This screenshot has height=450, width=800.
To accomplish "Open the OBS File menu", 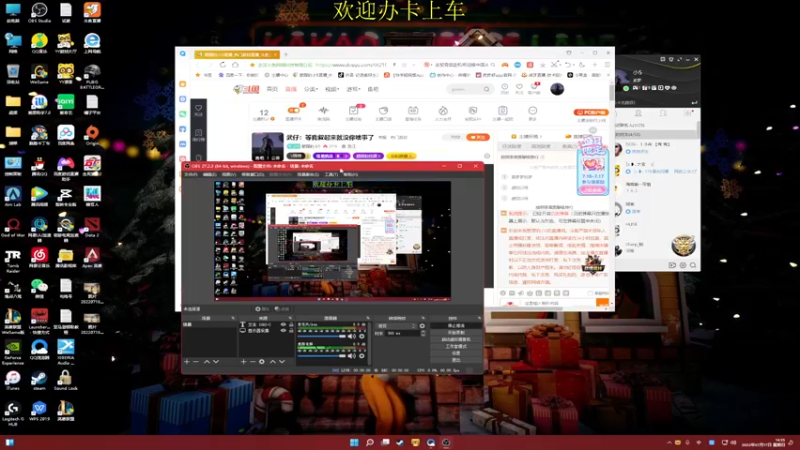I will (191, 174).
